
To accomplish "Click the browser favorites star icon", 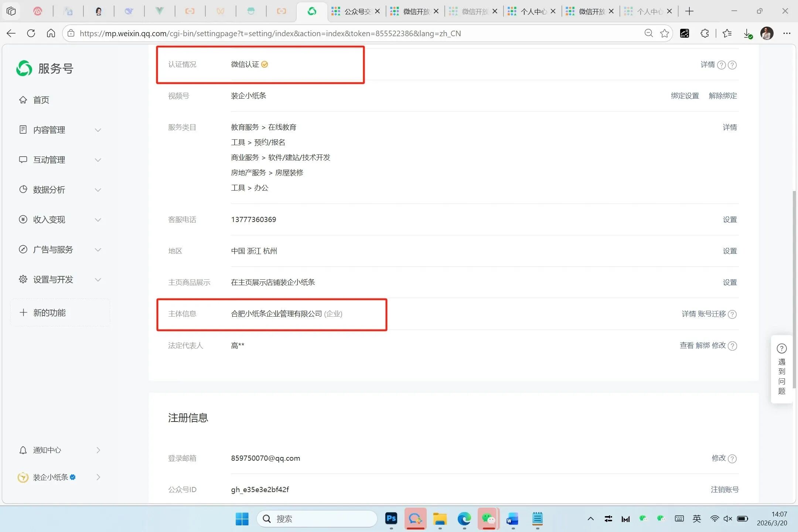I will (x=664, y=33).
